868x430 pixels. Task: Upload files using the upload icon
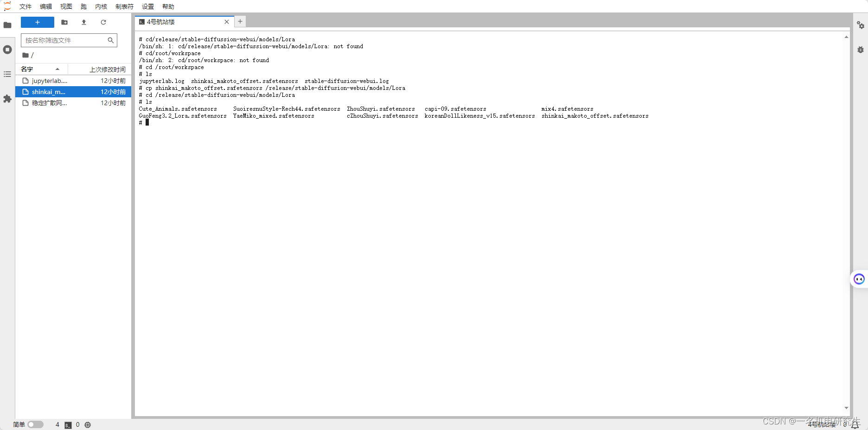pyautogui.click(x=84, y=22)
